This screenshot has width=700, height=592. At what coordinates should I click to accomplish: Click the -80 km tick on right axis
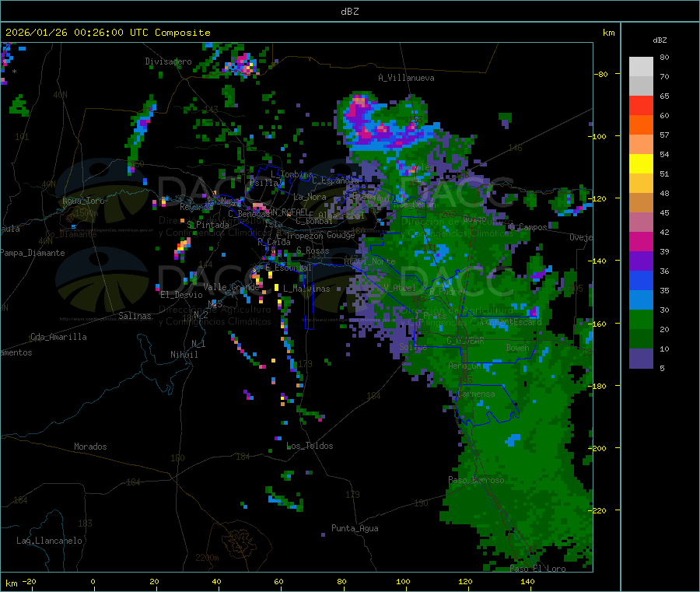(x=601, y=74)
